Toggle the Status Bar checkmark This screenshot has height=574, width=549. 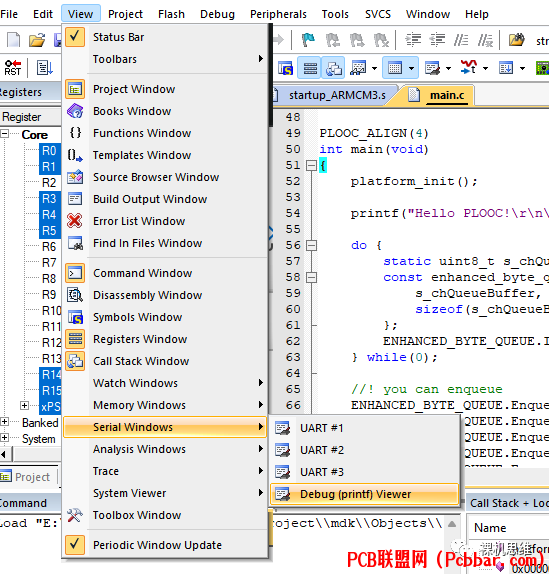pos(75,37)
